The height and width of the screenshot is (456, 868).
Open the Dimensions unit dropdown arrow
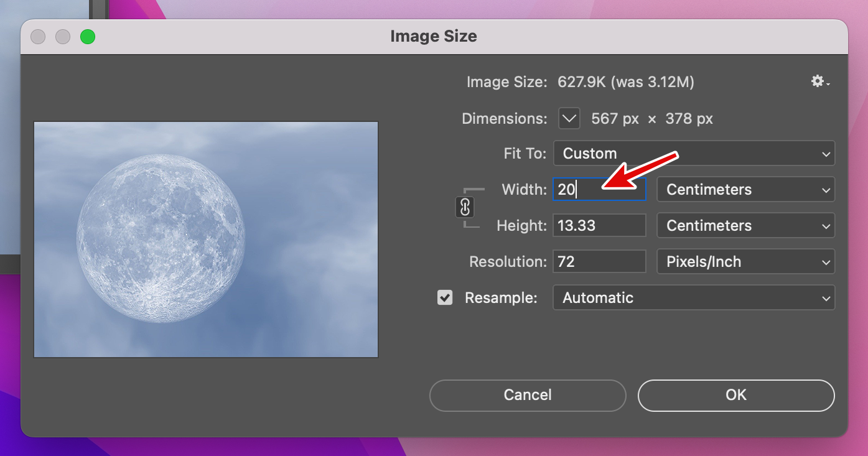coord(569,118)
